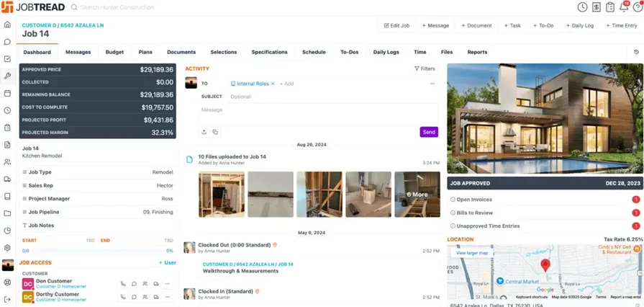
Task: Follow the View larger map link
Action: pyautogui.click(x=472, y=253)
